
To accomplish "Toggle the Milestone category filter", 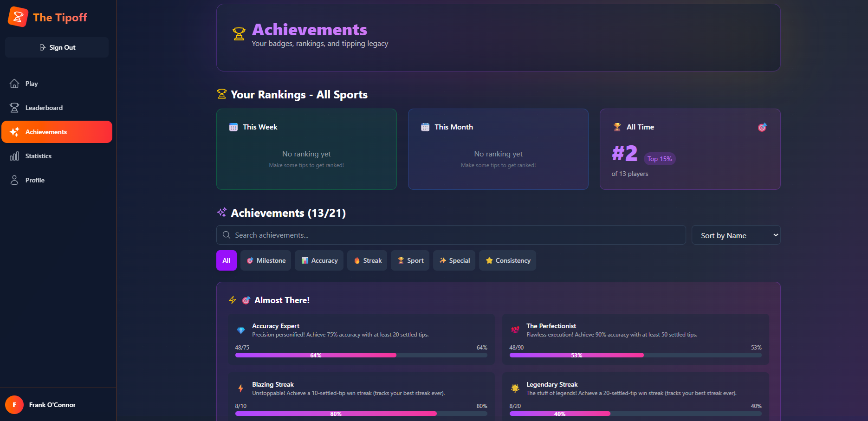I will pos(266,260).
